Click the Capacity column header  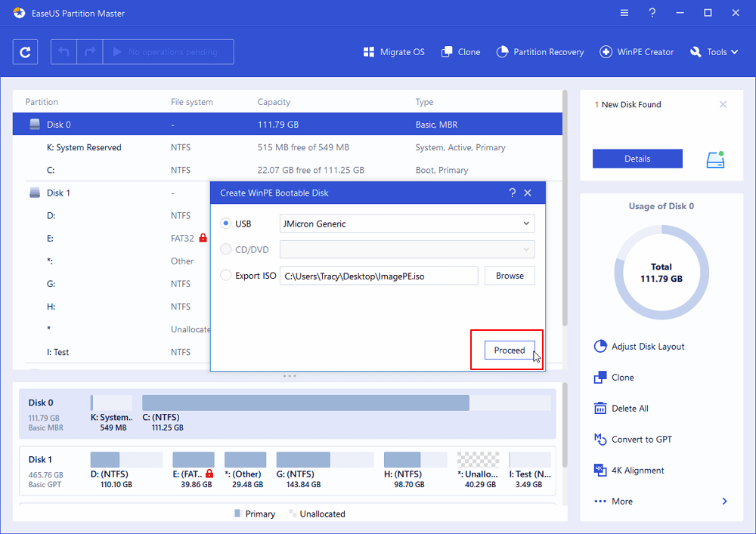click(274, 102)
